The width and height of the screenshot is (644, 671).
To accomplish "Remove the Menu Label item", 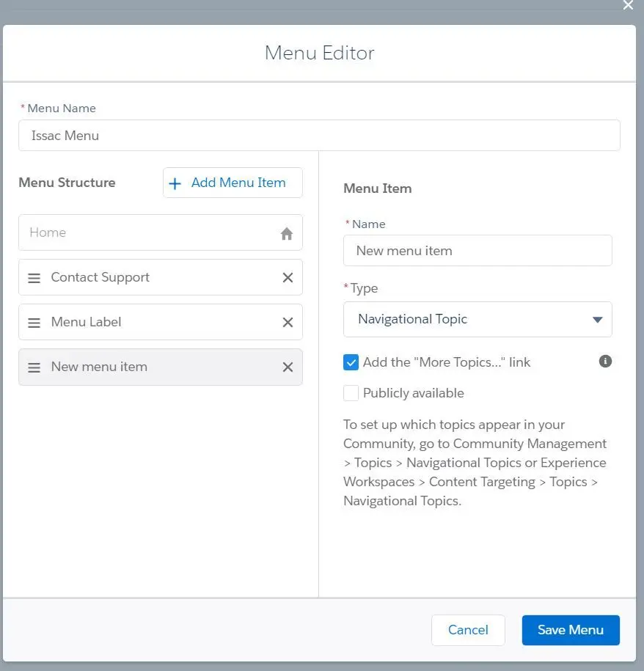I will [288, 322].
